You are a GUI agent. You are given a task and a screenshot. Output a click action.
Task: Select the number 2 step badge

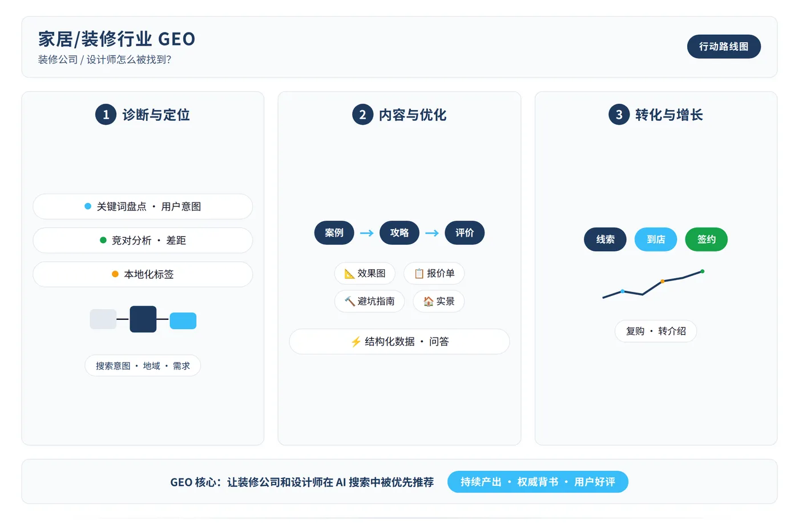[362, 115]
